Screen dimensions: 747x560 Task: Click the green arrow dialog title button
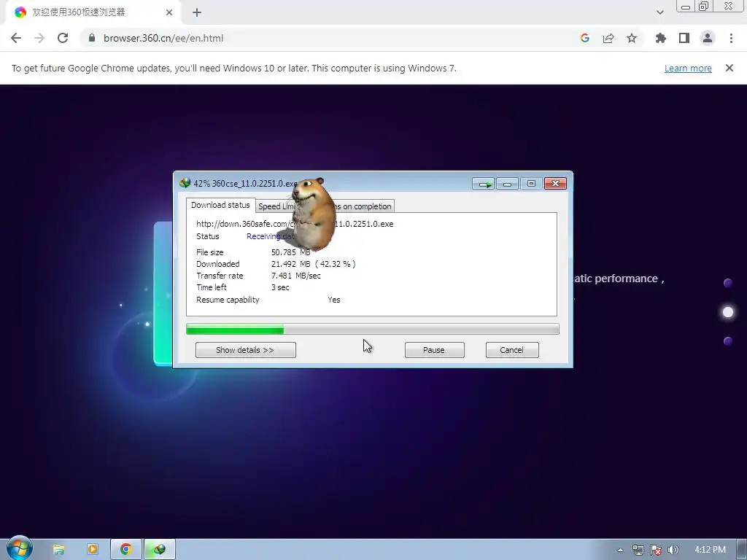[484, 184]
